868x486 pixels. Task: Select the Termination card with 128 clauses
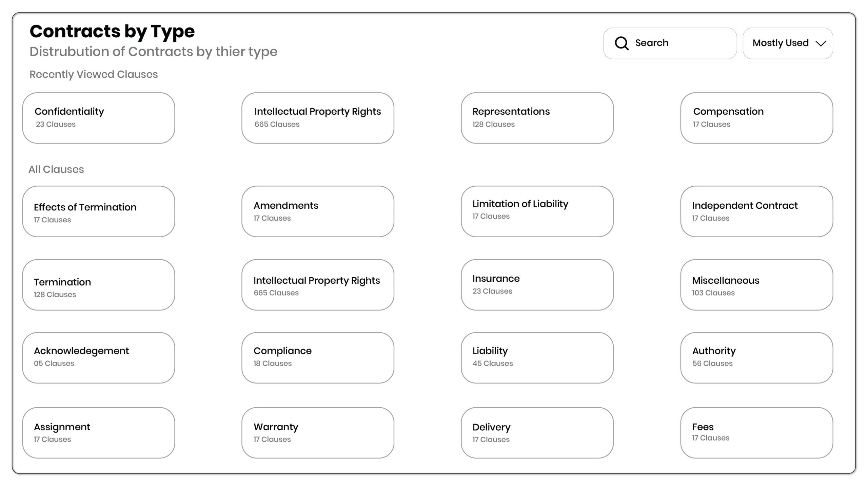click(99, 285)
